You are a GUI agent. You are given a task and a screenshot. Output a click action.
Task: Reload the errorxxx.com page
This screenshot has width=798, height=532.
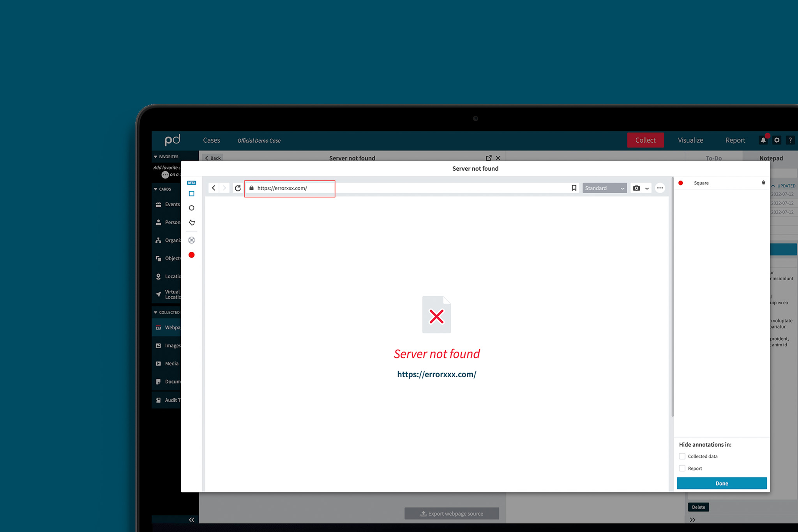tap(238, 188)
